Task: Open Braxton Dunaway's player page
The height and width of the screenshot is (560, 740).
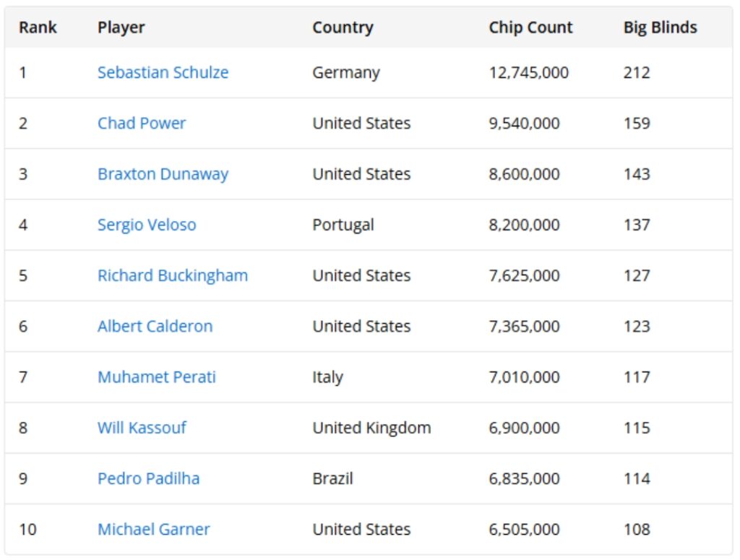Action: coord(163,174)
